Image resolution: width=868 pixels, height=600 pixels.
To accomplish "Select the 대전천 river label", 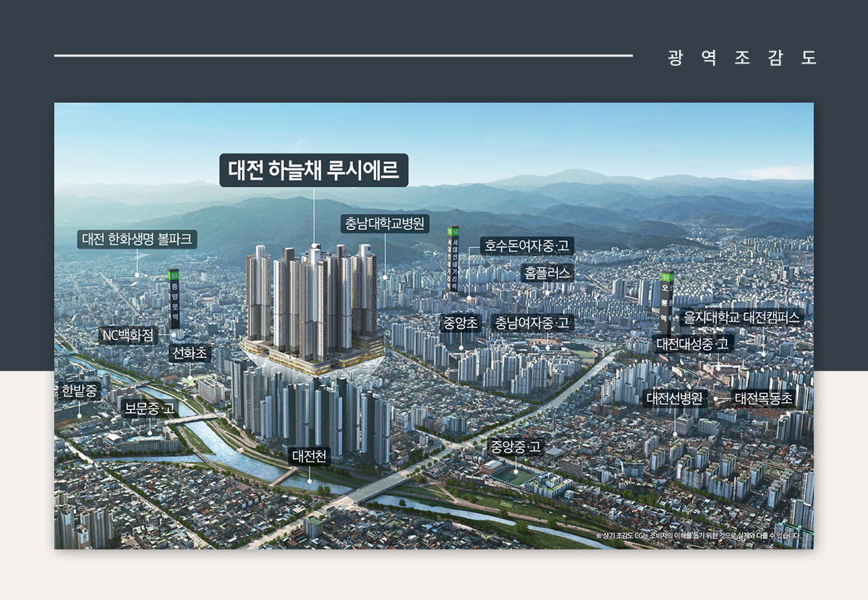I will [x=310, y=456].
